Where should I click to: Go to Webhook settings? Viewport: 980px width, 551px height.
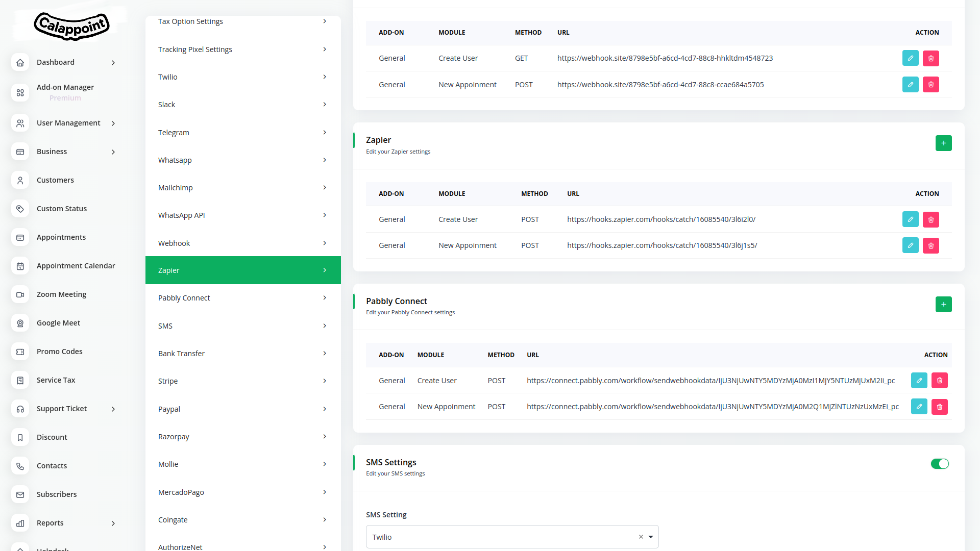(243, 243)
